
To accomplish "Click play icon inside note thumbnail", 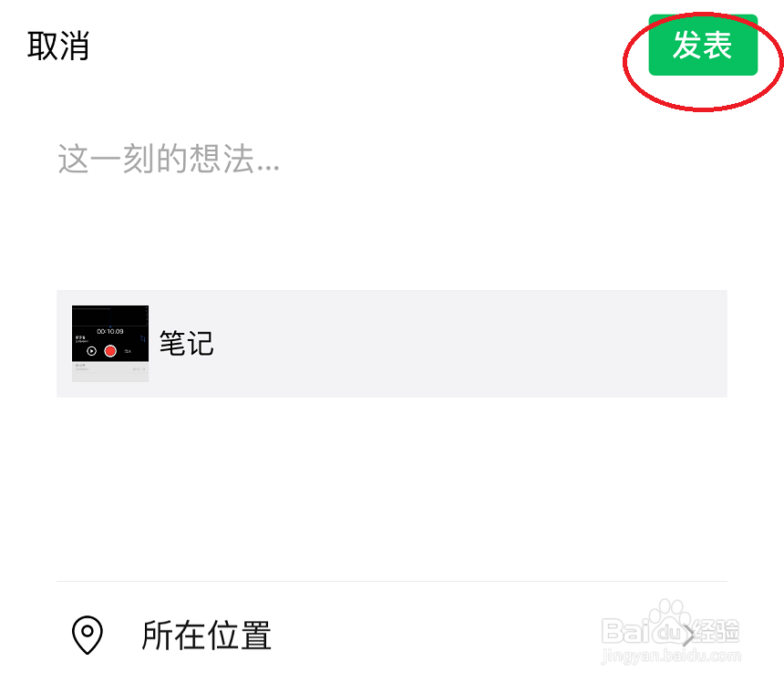I will tap(91, 351).
